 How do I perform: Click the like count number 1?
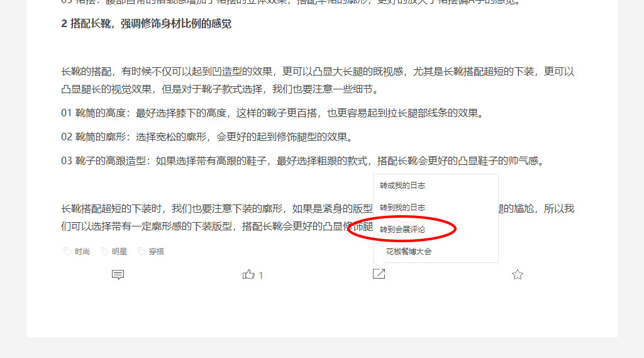[261, 276]
